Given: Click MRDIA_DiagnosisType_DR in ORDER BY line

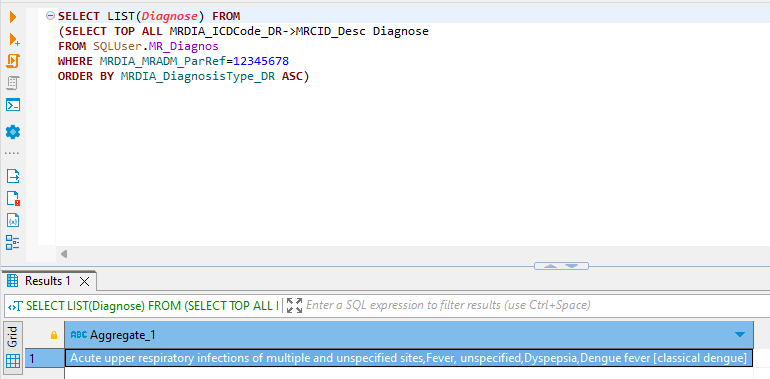Looking at the screenshot, I should coord(197,76).
